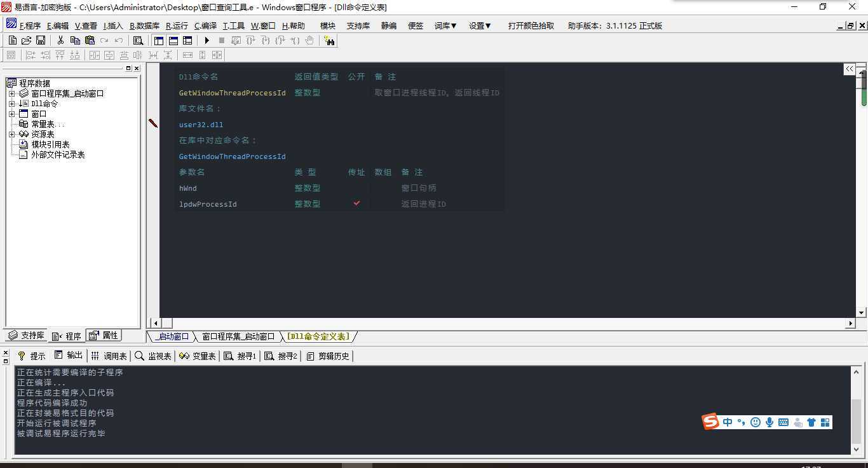Click the hand-shaped debug toolbar icon
The height and width of the screenshot is (468, 868).
click(309, 40)
